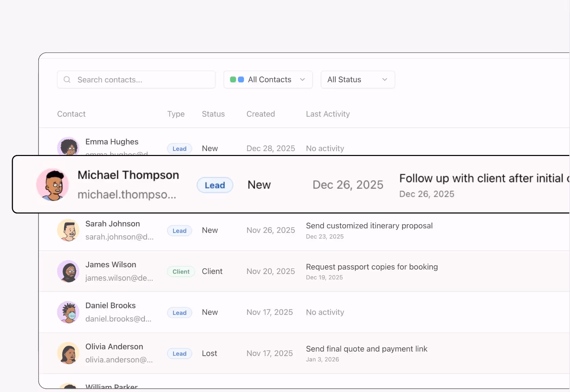Open James Wilson's contact name
This screenshot has height=392, width=570.
point(111,265)
